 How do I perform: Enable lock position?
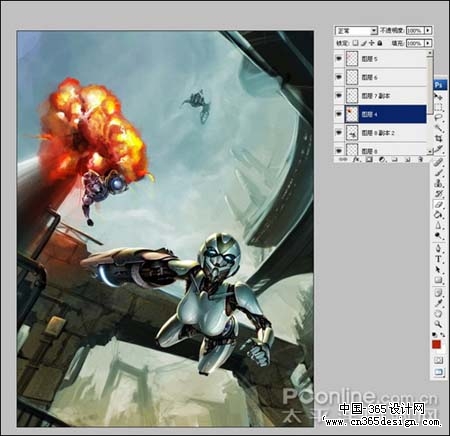(372, 43)
